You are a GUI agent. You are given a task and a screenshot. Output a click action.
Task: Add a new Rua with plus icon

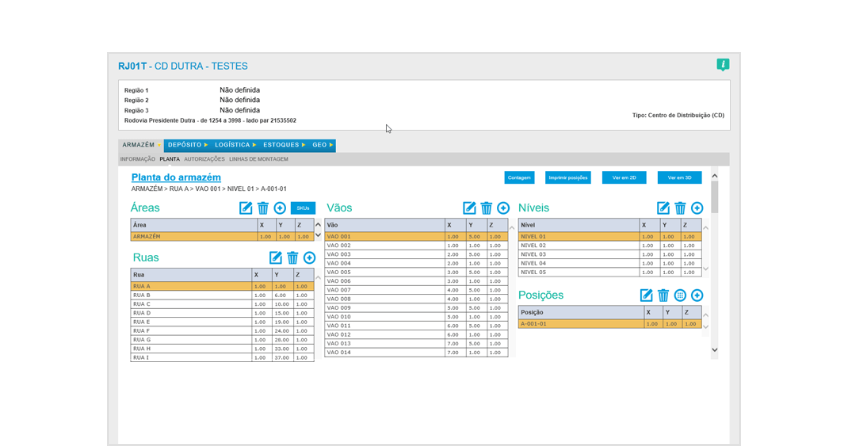tap(309, 258)
